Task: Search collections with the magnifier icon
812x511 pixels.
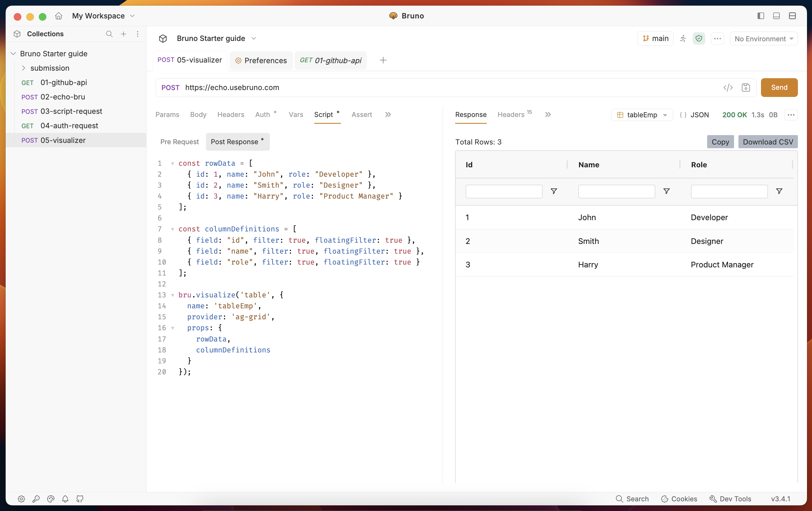Action: point(109,34)
